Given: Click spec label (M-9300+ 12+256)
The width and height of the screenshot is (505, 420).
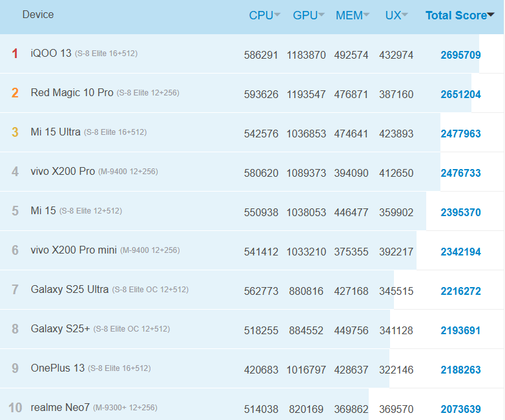Looking at the screenshot, I should pos(125,408).
